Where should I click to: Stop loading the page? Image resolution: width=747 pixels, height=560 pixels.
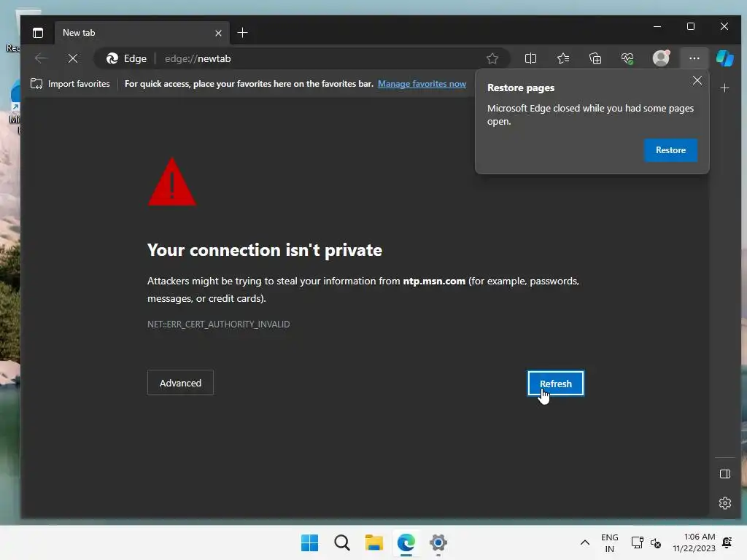point(73,58)
